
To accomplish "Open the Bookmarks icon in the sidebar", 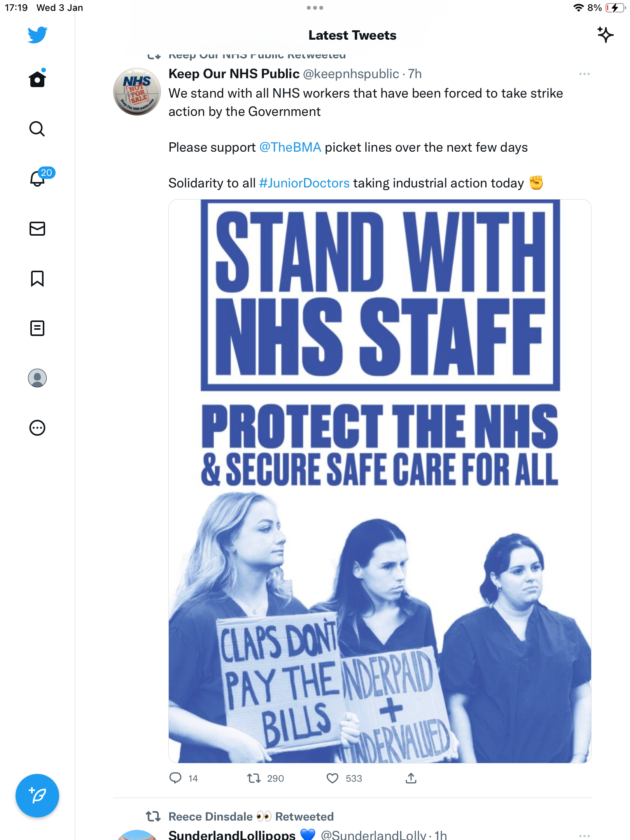I will pos(37,278).
